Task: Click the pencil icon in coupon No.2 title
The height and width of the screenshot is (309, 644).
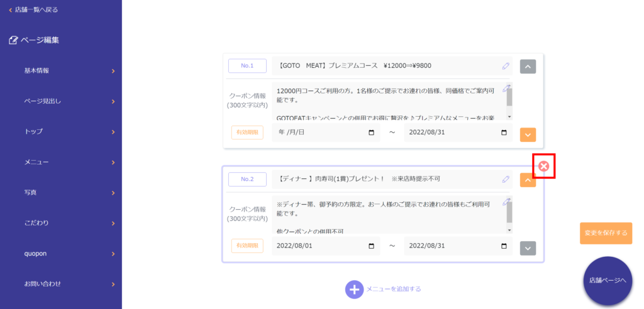Action: pos(506,180)
